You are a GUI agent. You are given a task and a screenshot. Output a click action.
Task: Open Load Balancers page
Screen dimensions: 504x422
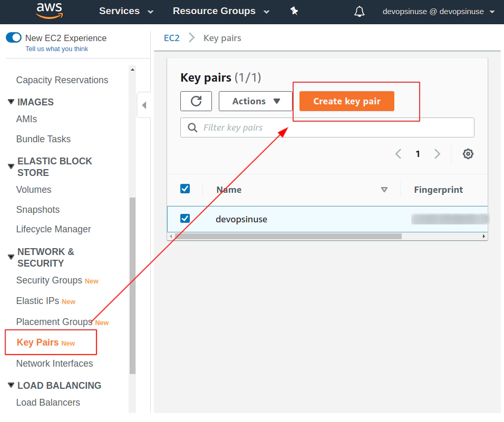[x=48, y=403]
